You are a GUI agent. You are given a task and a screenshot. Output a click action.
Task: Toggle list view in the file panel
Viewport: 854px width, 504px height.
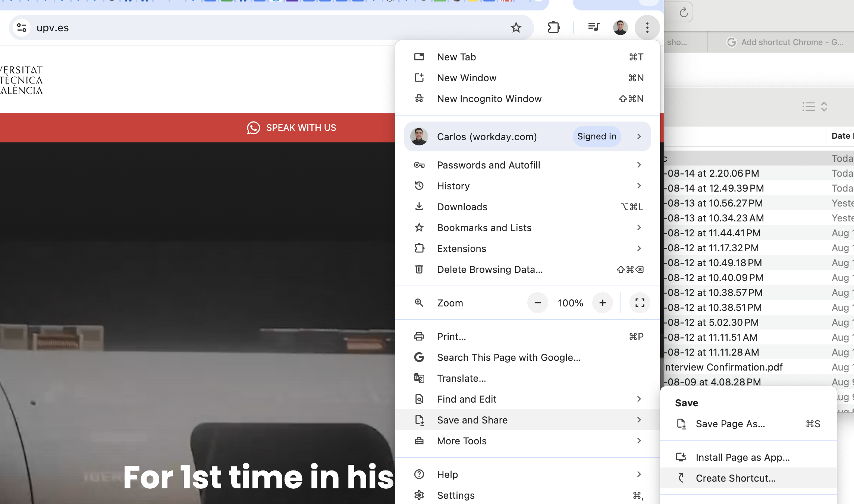pos(808,107)
